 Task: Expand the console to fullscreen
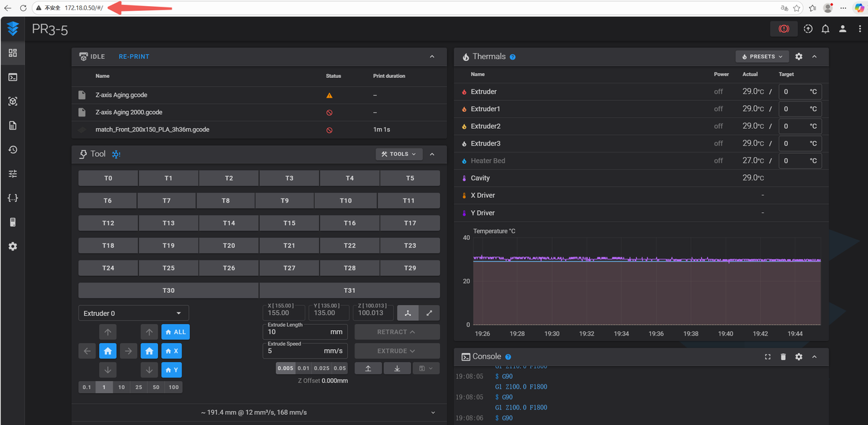(x=768, y=357)
